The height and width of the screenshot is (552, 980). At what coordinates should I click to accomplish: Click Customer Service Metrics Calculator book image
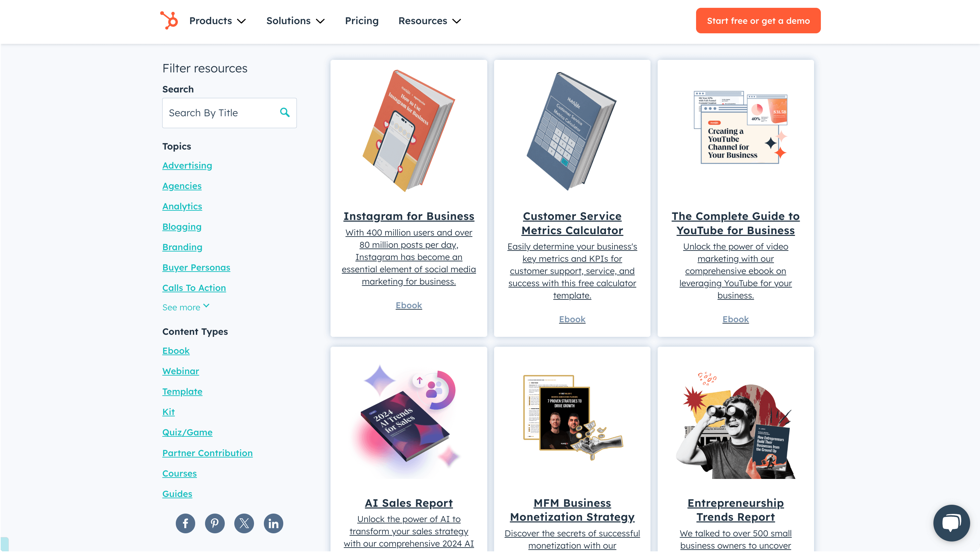tap(572, 131)
